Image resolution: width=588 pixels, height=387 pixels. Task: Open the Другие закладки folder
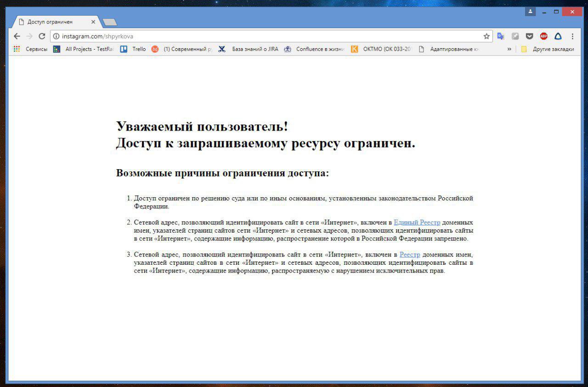pyautogui.click(x=548, y=49)
